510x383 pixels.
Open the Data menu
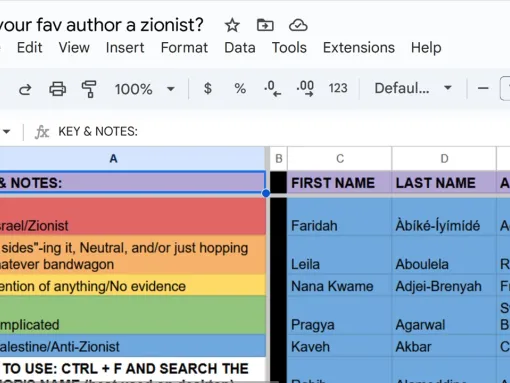tap(240, 48)
